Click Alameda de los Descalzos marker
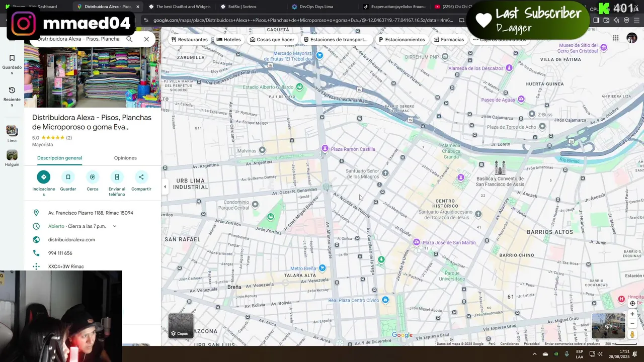The image size is (644, 362). tap(509, 68)
